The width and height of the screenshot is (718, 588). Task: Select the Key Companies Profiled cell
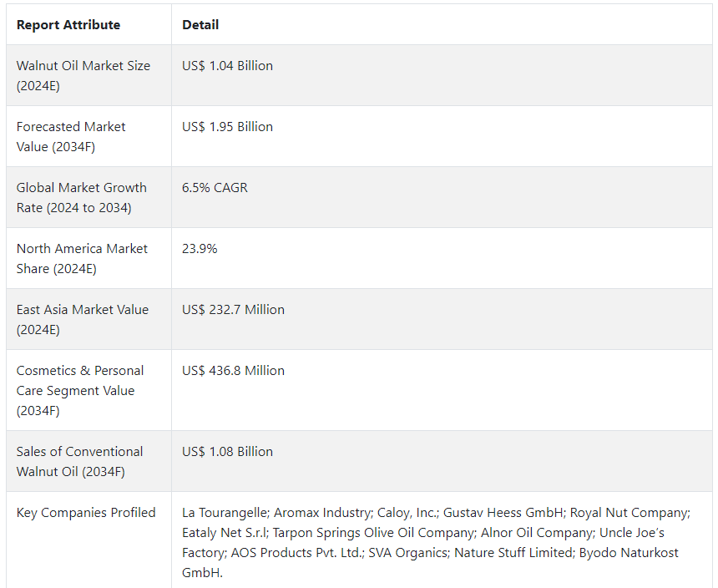point(88,540)
